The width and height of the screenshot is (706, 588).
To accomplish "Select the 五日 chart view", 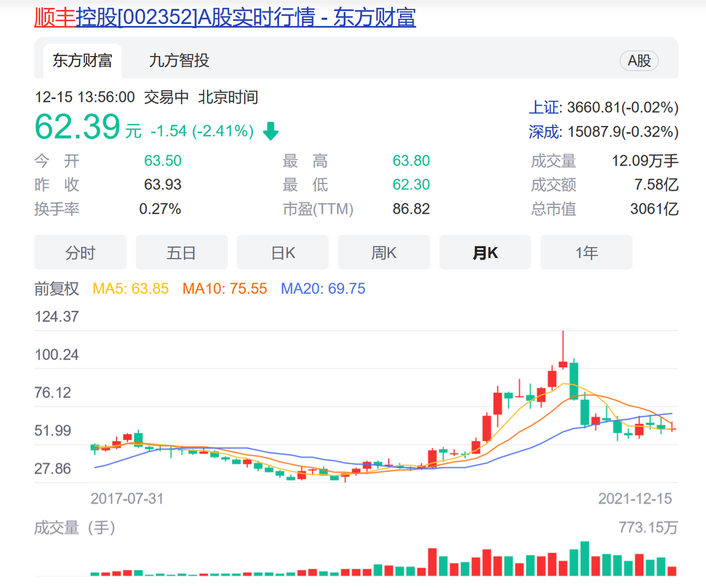I will coord(181,253).
